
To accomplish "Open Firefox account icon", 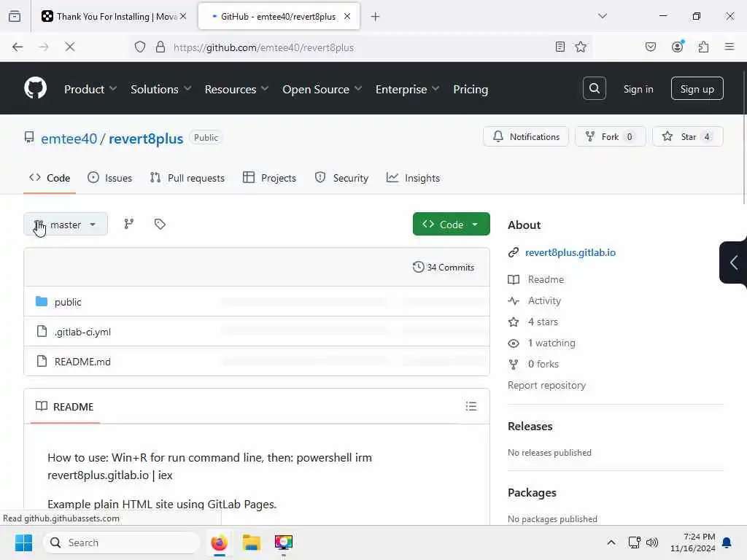I will pos(677,47).
